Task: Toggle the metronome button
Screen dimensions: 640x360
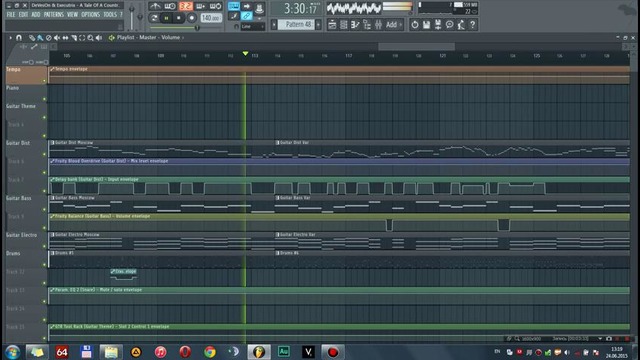Action: 155,6
